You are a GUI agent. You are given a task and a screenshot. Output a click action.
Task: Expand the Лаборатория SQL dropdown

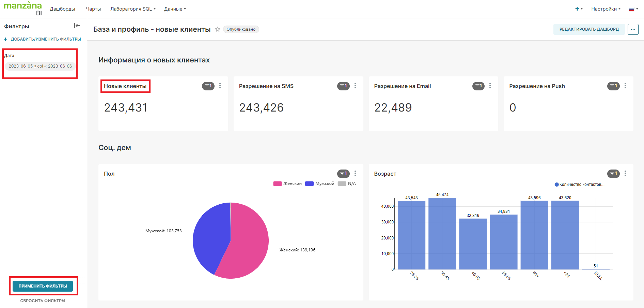click(x=133, y=9)
